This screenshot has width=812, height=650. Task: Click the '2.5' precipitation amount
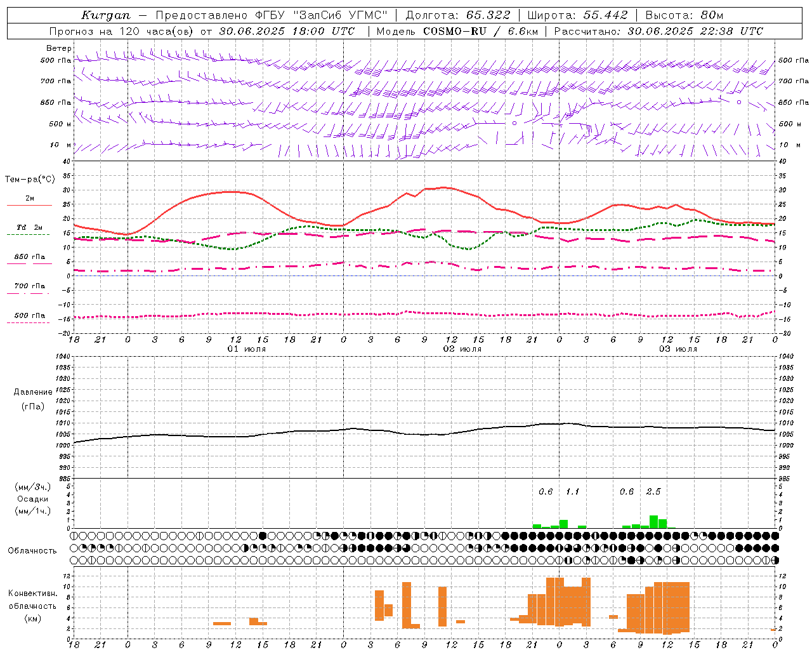(x=653, y=492)
